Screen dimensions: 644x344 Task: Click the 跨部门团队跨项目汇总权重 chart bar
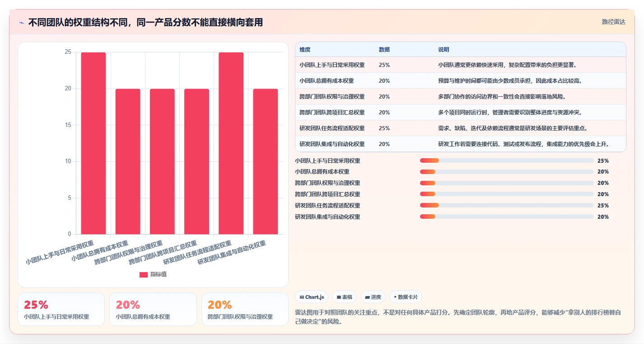196,161
